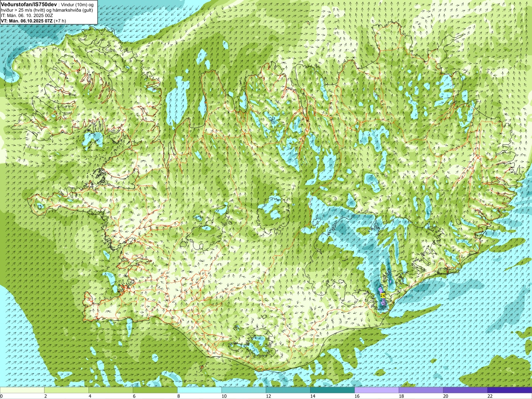This screenshot has width=532, height=399.
Task: Click the legend scale number 8
Action: pyautogui.click(x=178, y=396)
